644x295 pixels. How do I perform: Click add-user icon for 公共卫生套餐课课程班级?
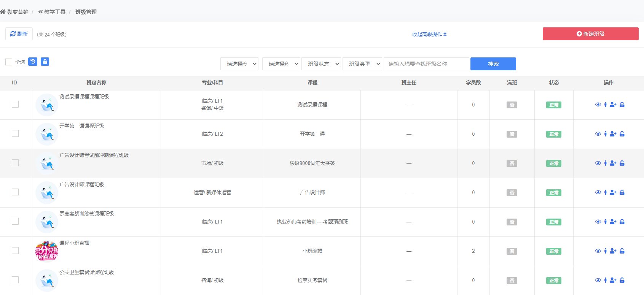(x=613, y=280)
